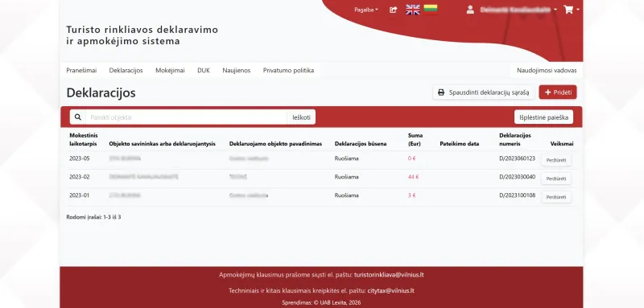Click declaration number D/2023100108
The image size is (644, 308).
(x=517, y=195)
